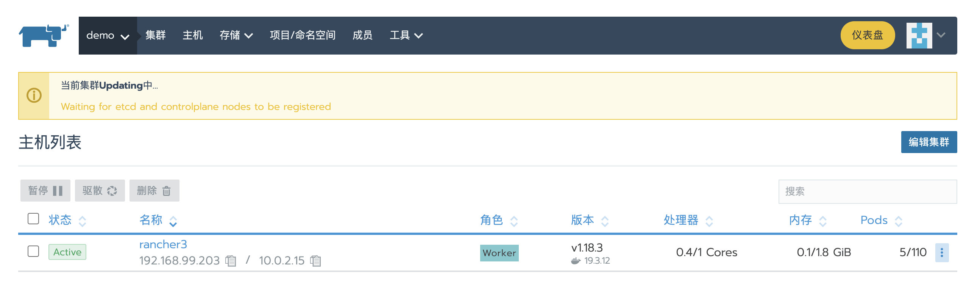980x294 pixels.
Task: Open the rancher3 host link
Action: [163, 244]
